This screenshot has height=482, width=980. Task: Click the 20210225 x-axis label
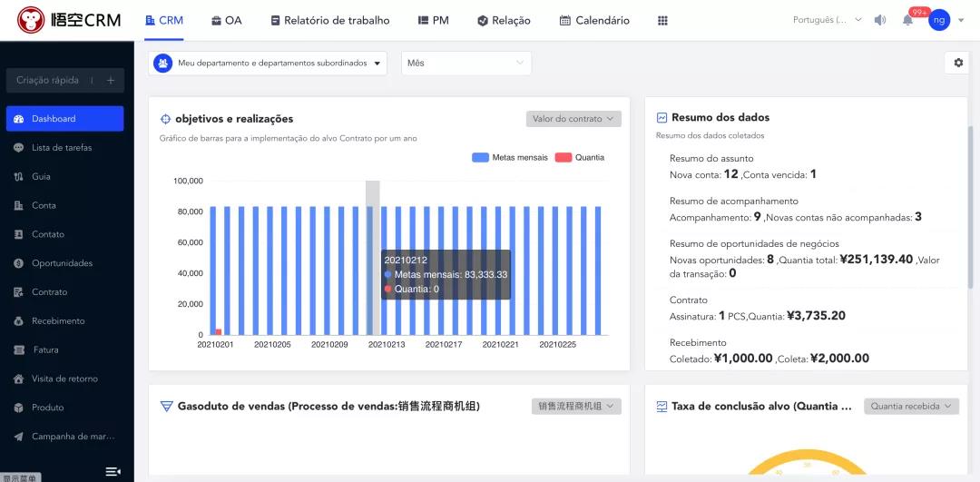coord(557,344)
